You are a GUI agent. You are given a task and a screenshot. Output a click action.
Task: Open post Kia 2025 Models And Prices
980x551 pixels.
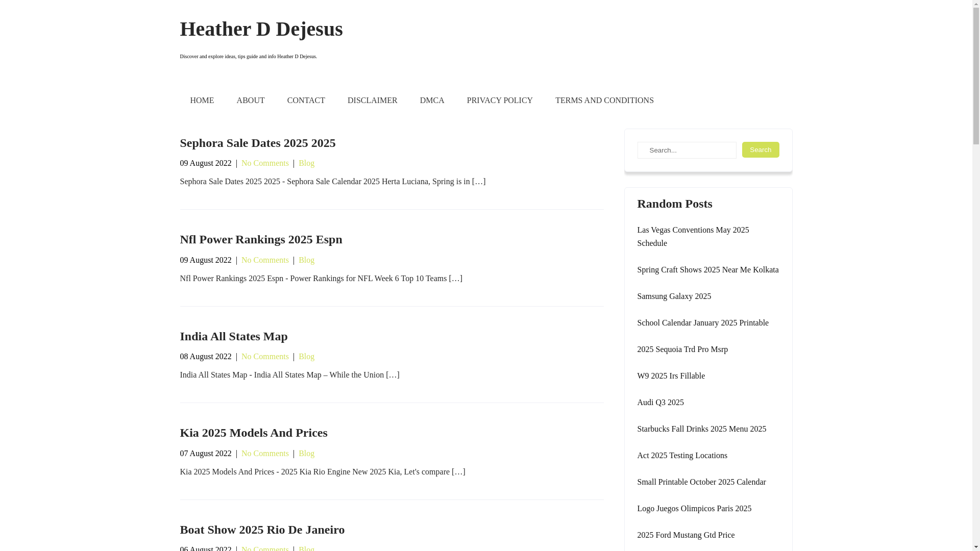point(253,433)
